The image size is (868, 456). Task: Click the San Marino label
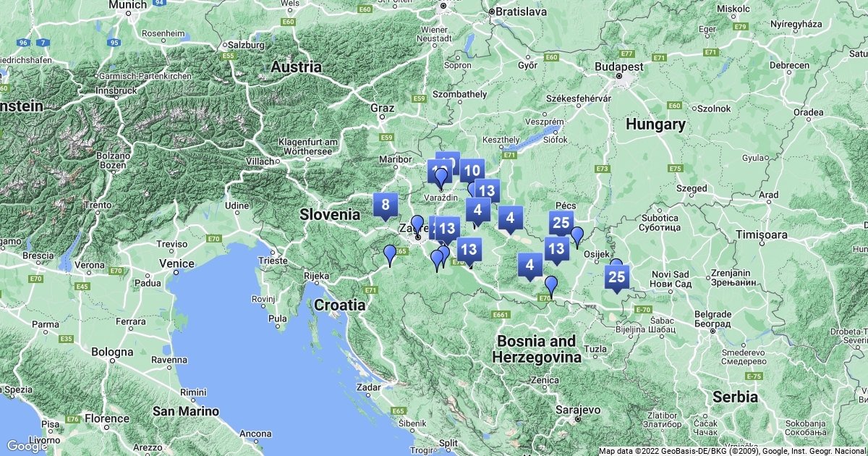(x=186, y=411)
